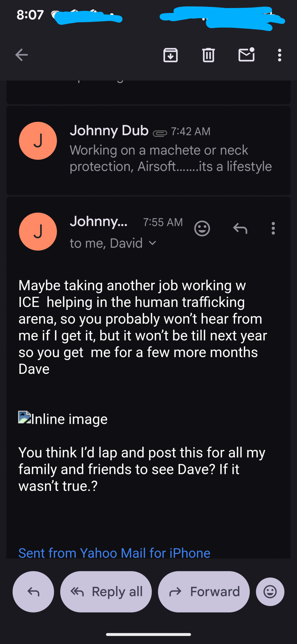Add emoji reaction to 7:55 AM message
297x644 pixels.
pyautogui.click(x=202, y=228)
